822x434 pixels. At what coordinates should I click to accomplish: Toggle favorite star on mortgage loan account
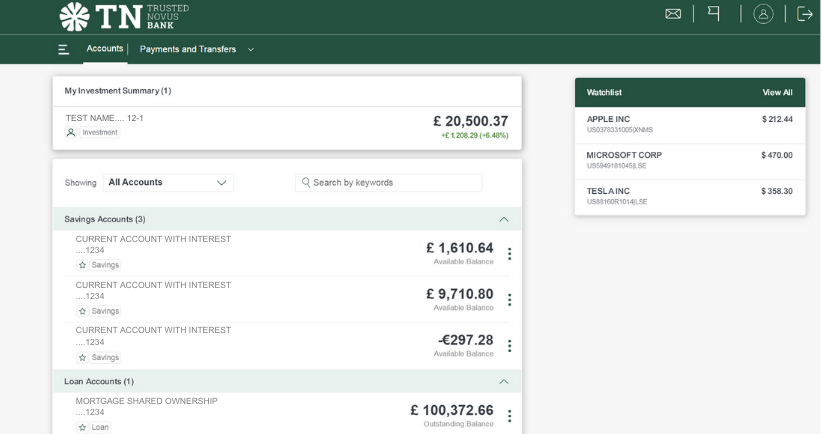coord(83,427)
